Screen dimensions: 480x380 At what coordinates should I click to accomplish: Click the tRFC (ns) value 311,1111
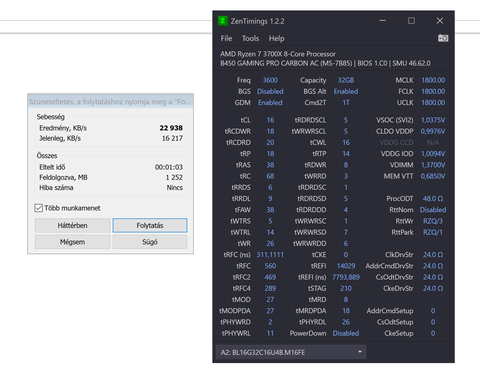[x=270, y=255]
